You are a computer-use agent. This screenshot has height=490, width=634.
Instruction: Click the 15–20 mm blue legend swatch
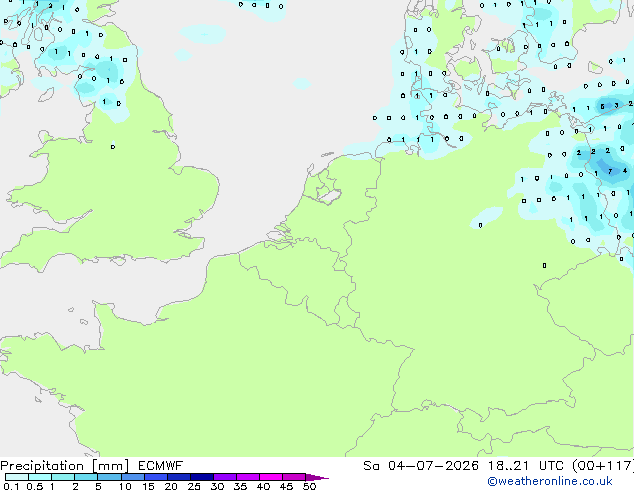click(x=156, y=477)
